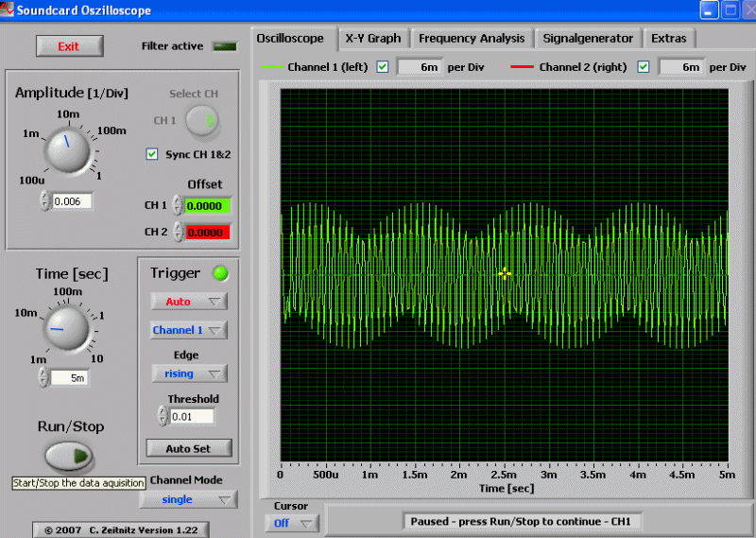Click the Channel 2 per Div field

680,67
